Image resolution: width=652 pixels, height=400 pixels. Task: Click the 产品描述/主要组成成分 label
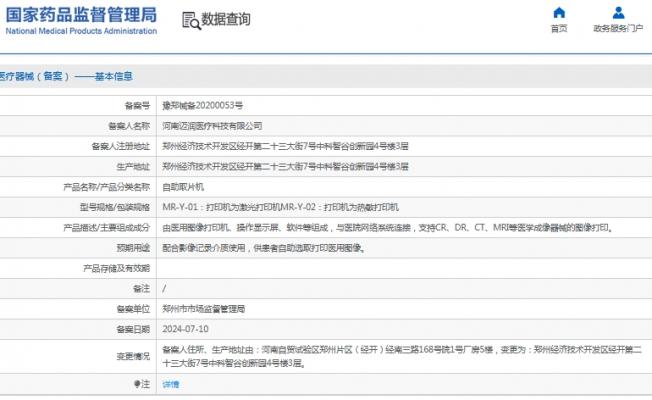point(106,227)
